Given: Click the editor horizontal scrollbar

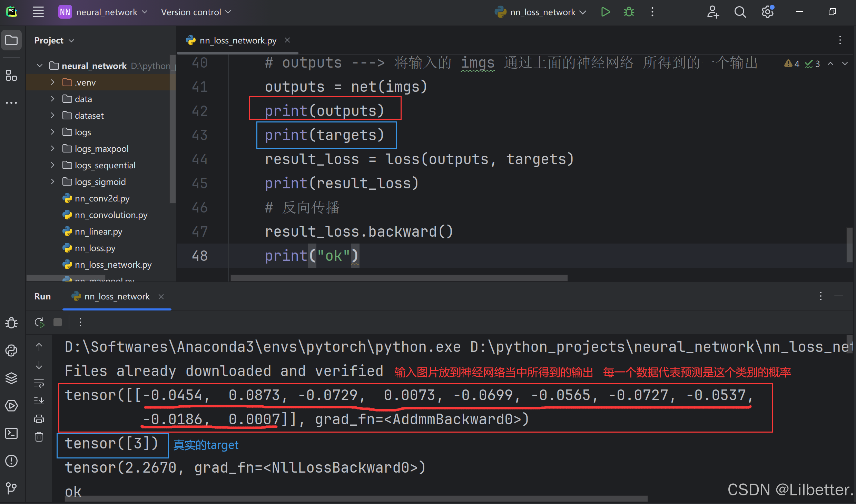Looking at the screenshot, I should (399, 278).
